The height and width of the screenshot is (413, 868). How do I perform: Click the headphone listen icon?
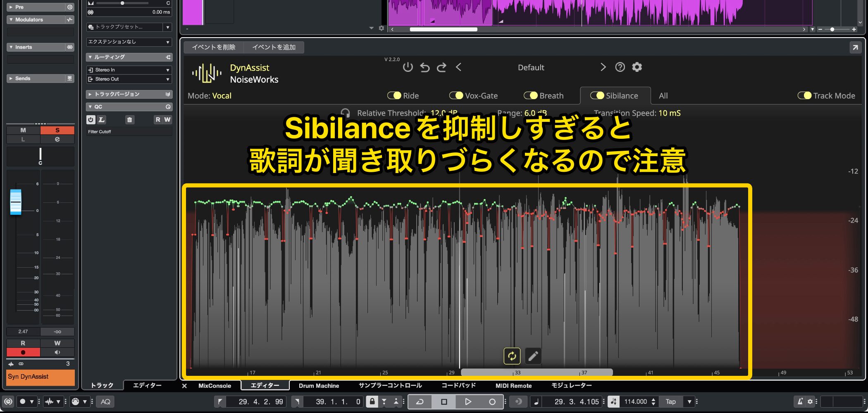click(345, 113)
